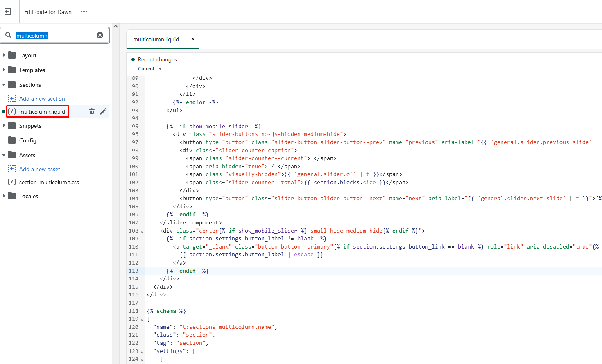This screenshot has width=602, height=364.
Task: Click the section-multicolumn.css file type icon
Action: (12, 182)
